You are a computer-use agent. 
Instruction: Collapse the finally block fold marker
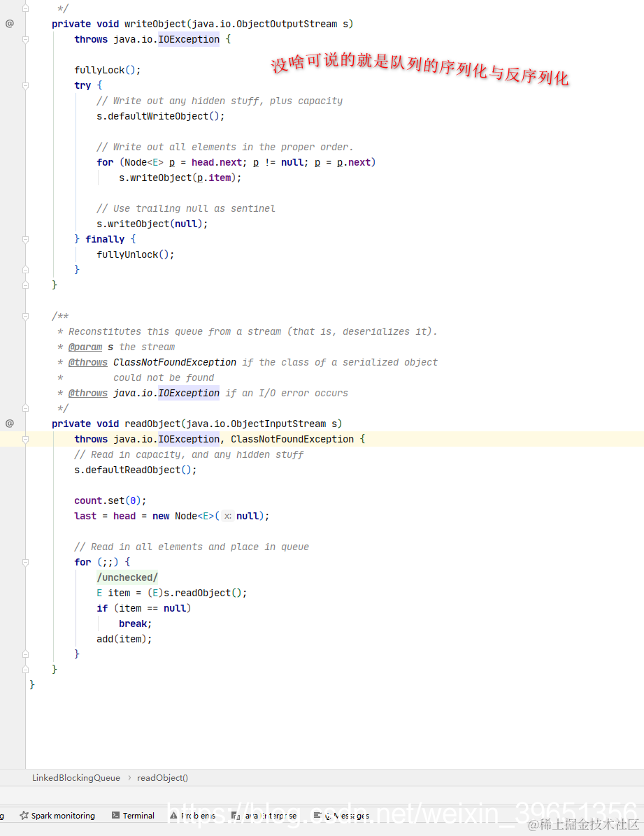tap(25, 239)
